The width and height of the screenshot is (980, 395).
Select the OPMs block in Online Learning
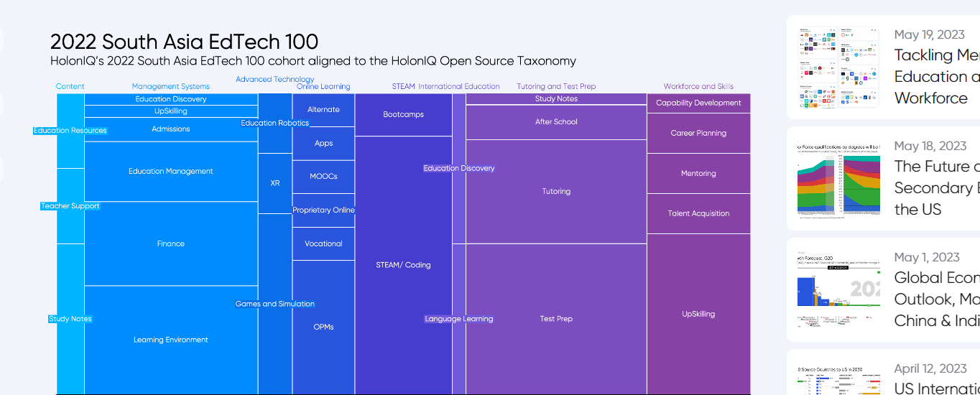point(323,327)
